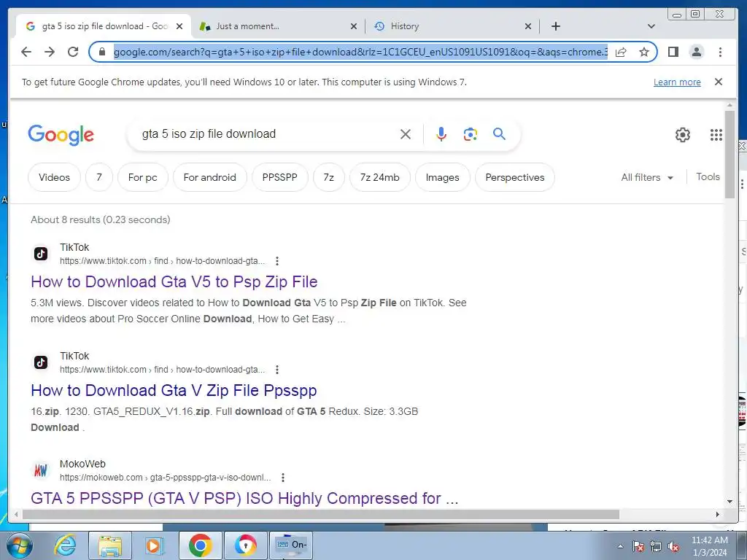Select the '7z' filter chip

[329, 177]
